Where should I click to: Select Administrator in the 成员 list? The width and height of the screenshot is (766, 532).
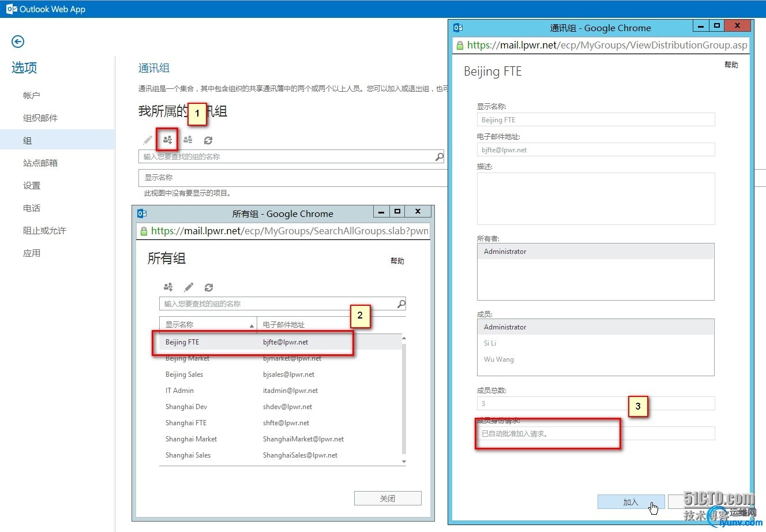tap(596, 327)
